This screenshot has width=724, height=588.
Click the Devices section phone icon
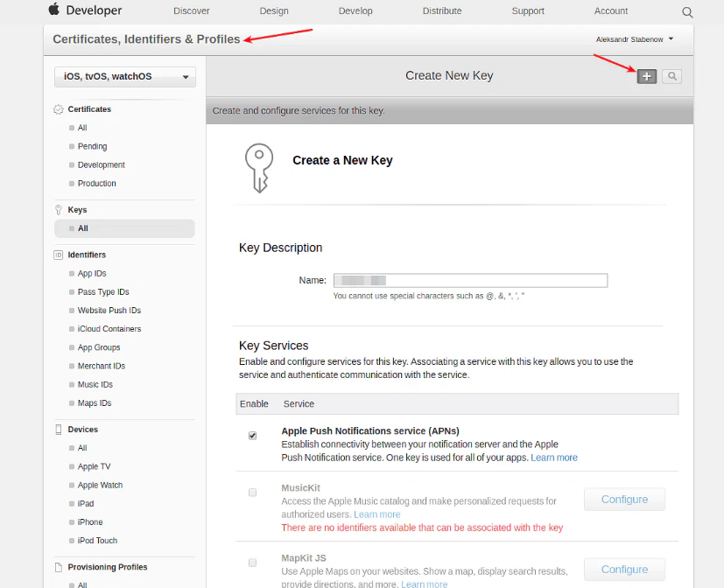[x=58, y=430]
